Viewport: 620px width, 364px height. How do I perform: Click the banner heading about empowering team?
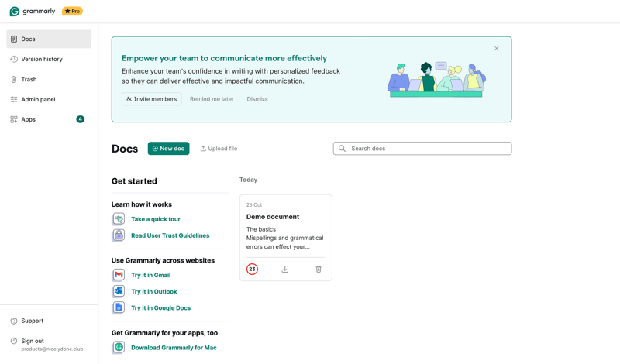[x=224, y=59]
